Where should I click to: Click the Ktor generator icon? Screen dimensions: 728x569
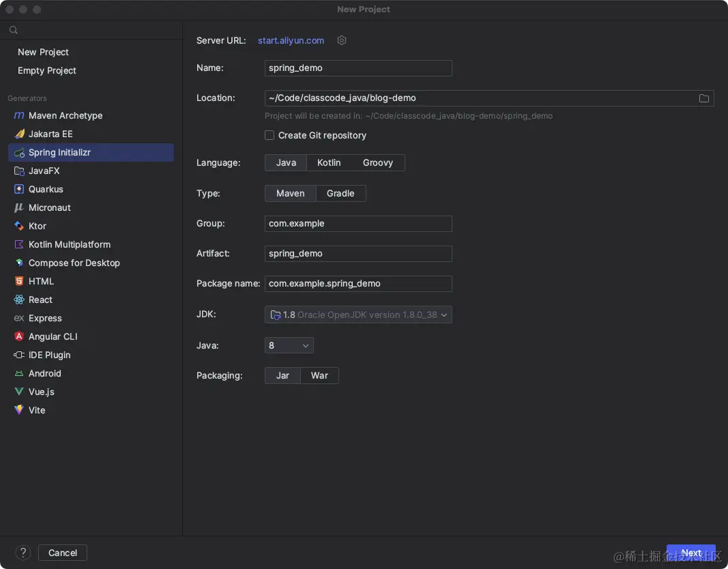19,226
